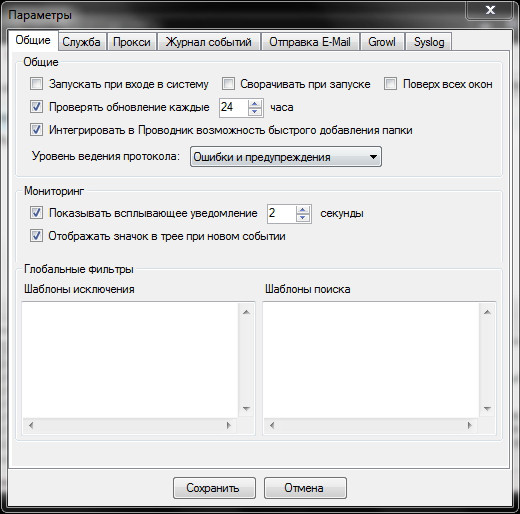Viewport: 520px width, 514px height.
Task: Click right arrow of Шаблоны поиска horizontal scrollbar
Action: tap(470, 425)
